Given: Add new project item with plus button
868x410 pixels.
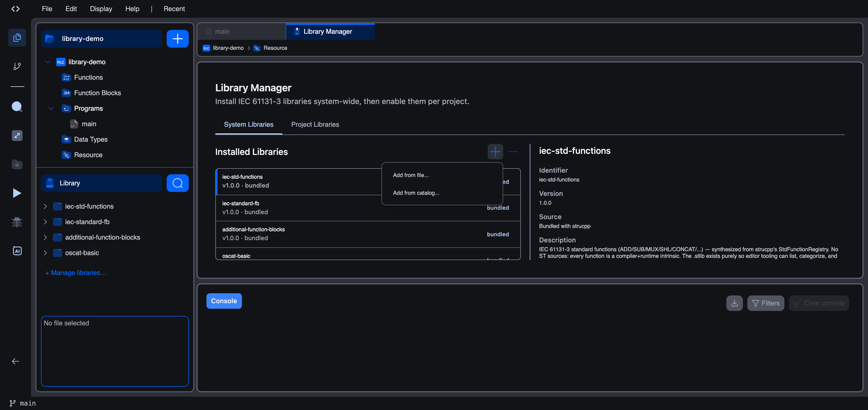Looking at the screenshot, I should [178, 39].
